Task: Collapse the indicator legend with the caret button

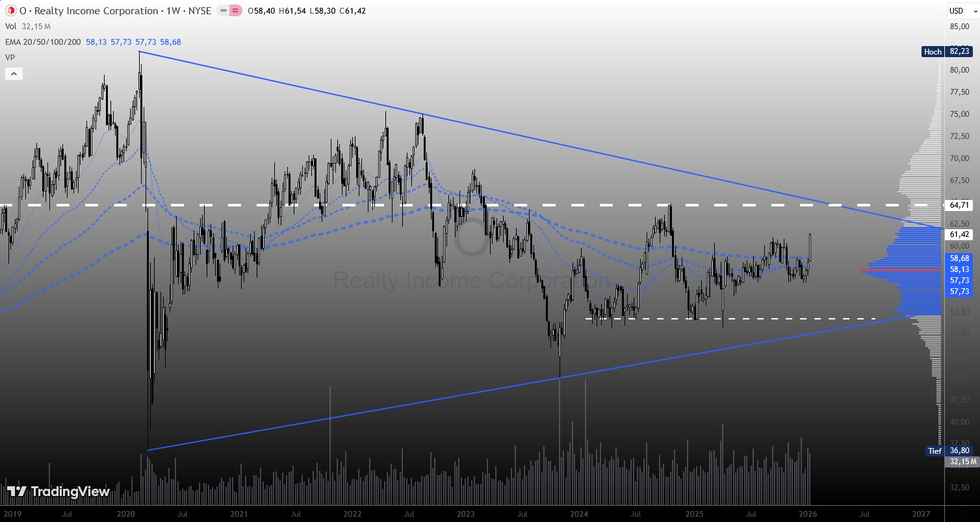Action: coord(14,74)
